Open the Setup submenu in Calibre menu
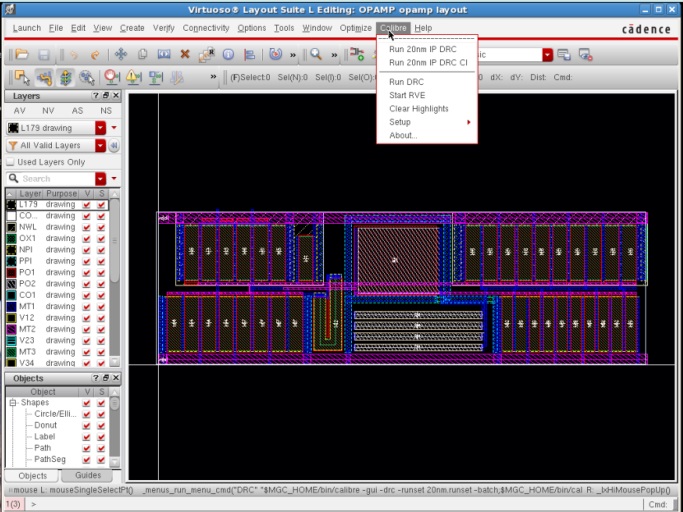This screenshot has height=512, width=683. 427,122
